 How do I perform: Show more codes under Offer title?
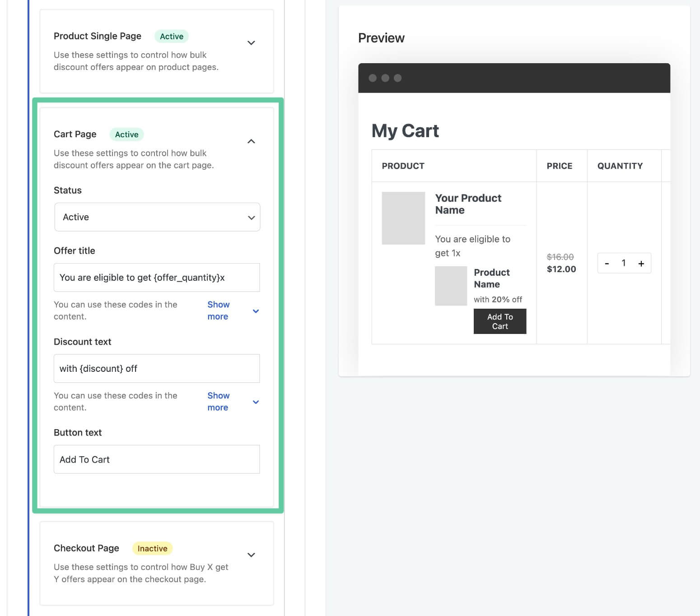point(218,310)
